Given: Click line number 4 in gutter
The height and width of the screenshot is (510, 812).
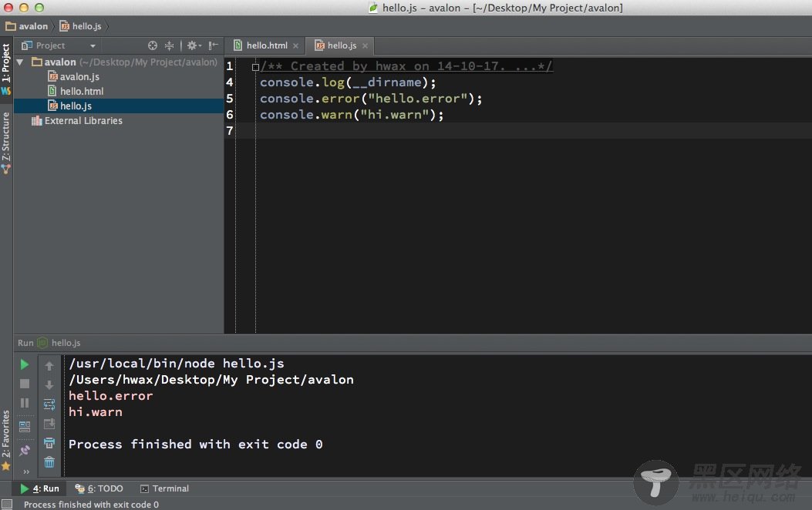Looking at the screenshot, I should point(229,82).
